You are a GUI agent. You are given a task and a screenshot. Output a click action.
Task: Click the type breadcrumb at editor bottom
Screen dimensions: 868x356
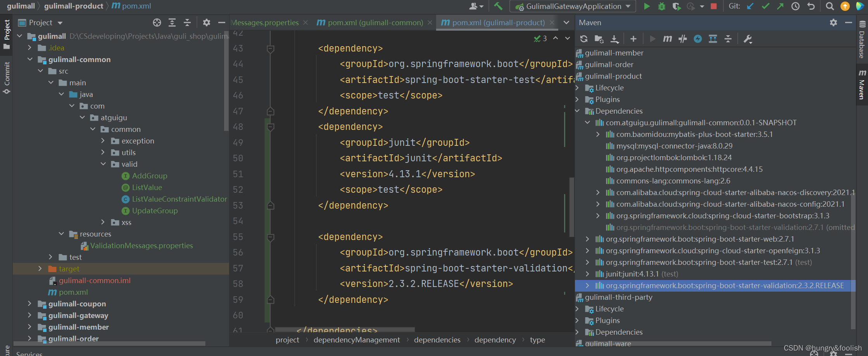pos(537,340)
